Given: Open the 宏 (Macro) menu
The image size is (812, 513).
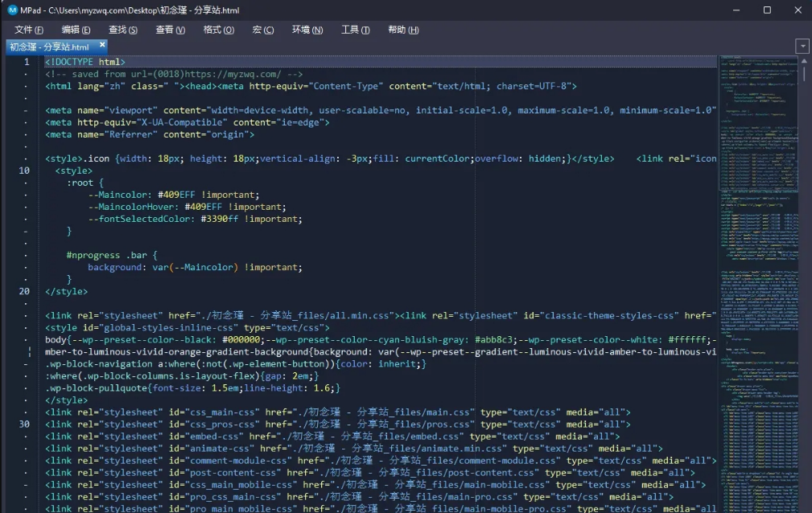Looking at the screenshot, I should point(263,30).
